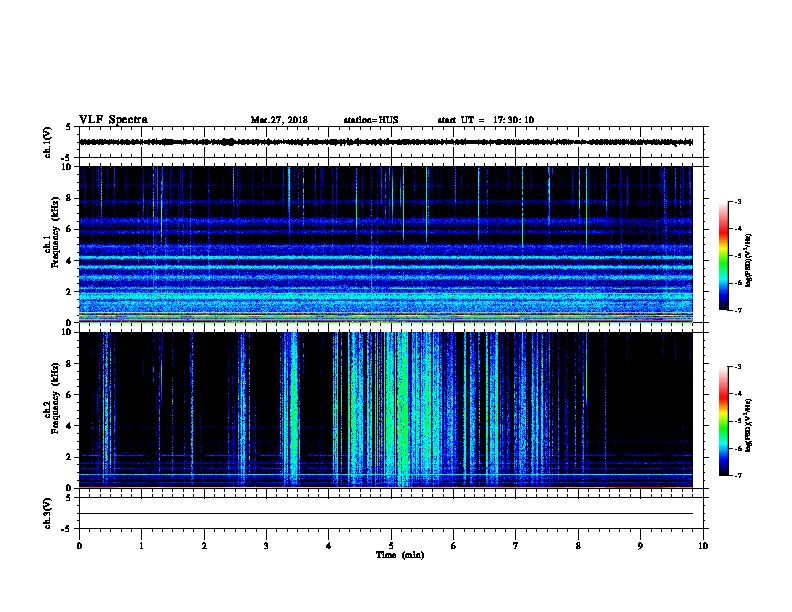
Task: Click the ch.2 "Frequency (kHz)" axis label
Action: (x=55, y=399)
